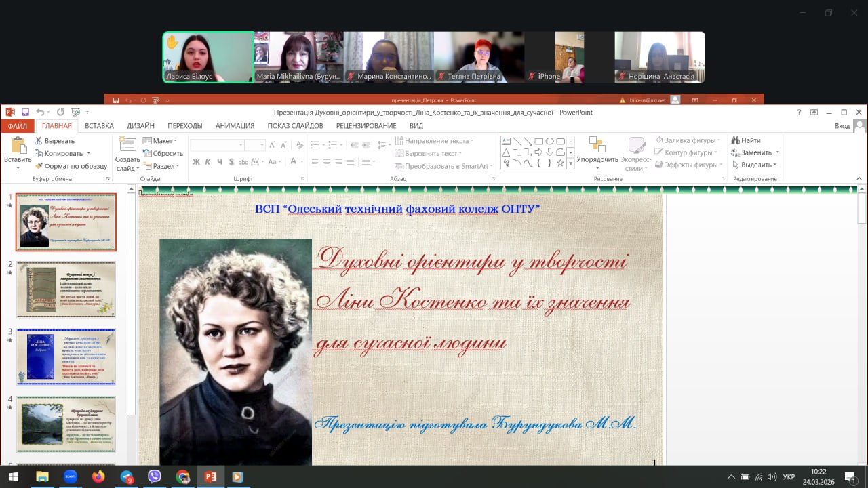Viewport: 868px width, 488px height.
Task: Open Viber from the Windows taskbar
Action: (154, 476)
